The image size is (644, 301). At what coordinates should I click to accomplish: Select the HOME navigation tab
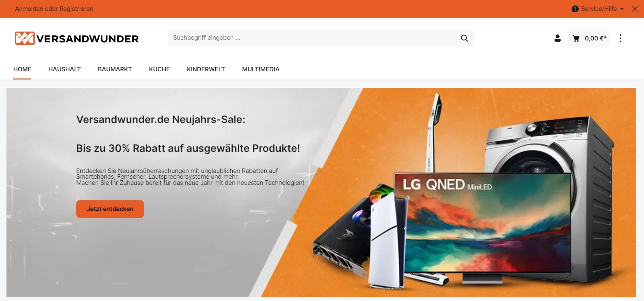[22, 69]
